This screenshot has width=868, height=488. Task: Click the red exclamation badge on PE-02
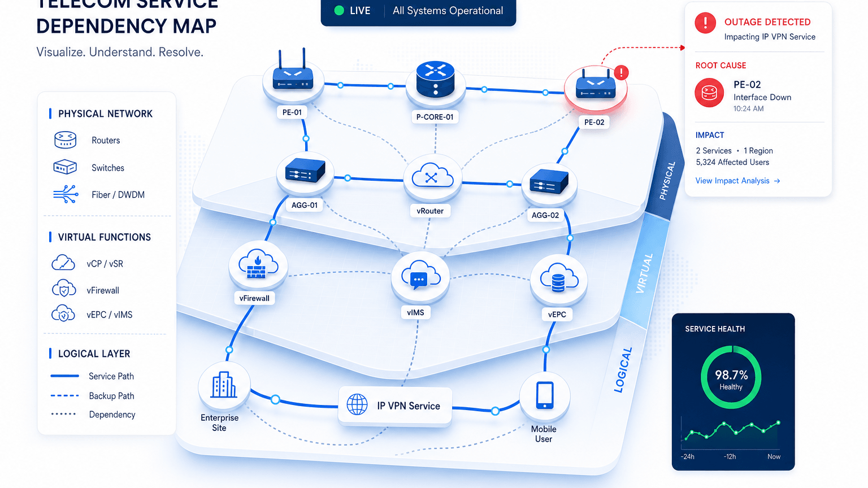coord(621,72)
